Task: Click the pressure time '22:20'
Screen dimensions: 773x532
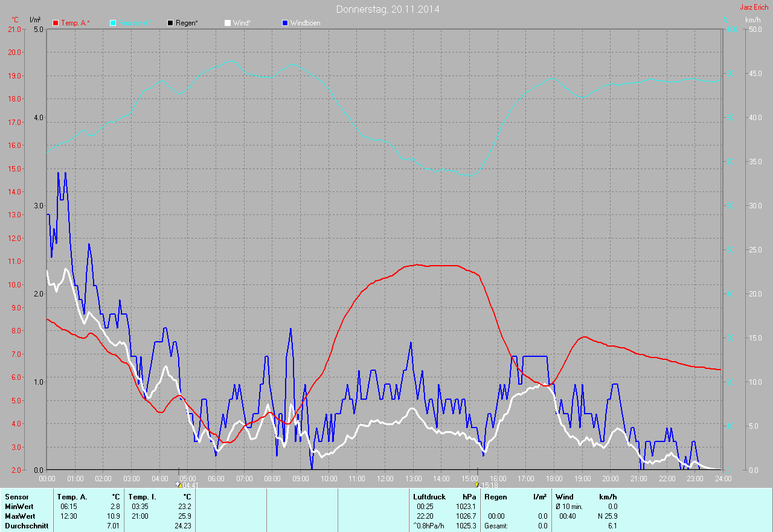Action: pyautogui.click(x=425, y=516)
